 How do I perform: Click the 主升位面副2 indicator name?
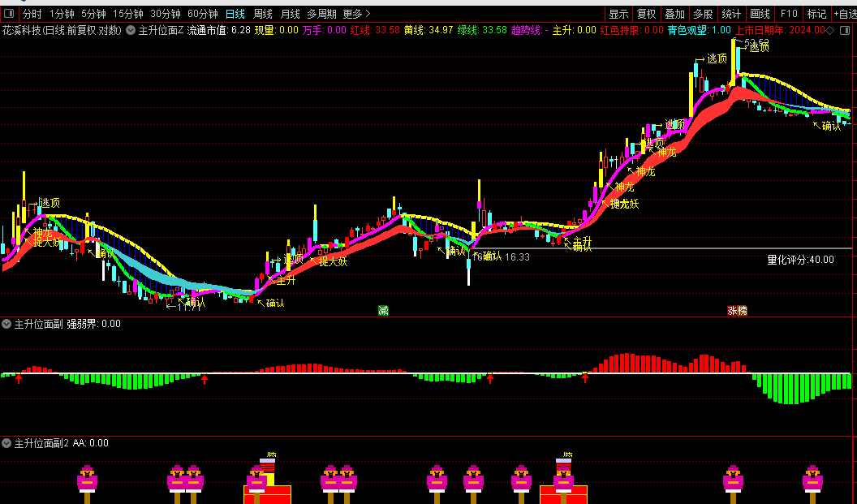41,443
